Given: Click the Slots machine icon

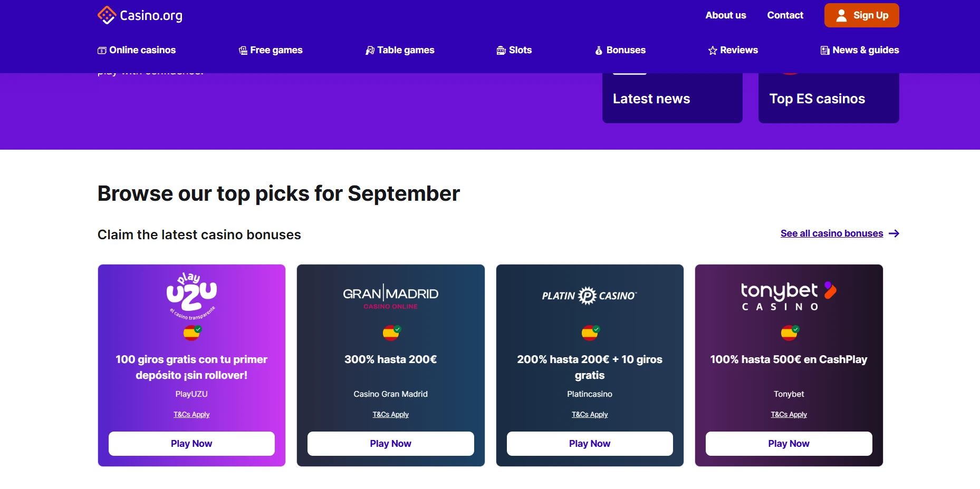Looking at the screenshot, I should click(x=501, y=51).
